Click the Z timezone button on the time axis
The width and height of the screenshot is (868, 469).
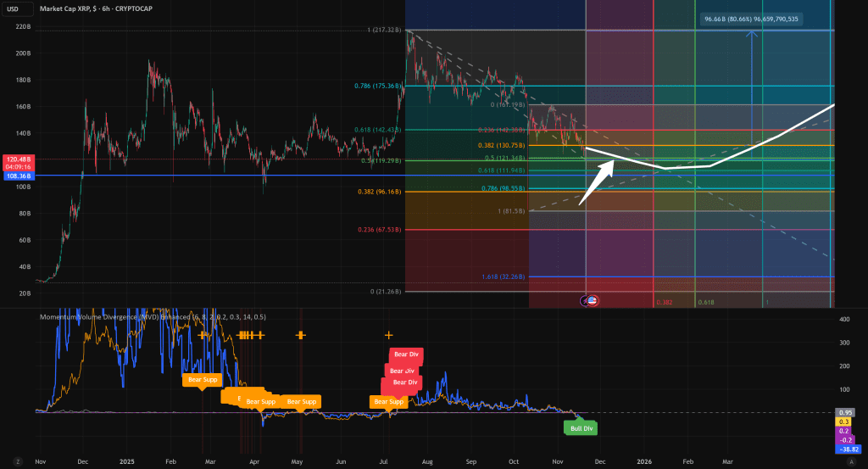[x=15, y=461]
